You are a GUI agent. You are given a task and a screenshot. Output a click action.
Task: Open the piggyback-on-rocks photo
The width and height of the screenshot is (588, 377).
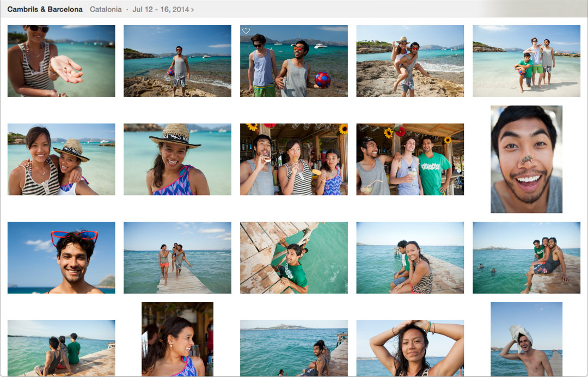410,61
